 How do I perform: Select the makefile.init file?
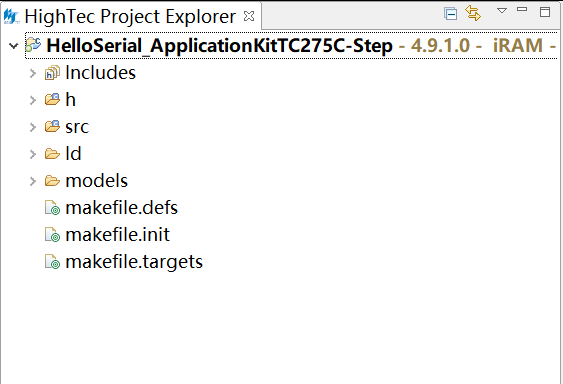pos(117,235)
